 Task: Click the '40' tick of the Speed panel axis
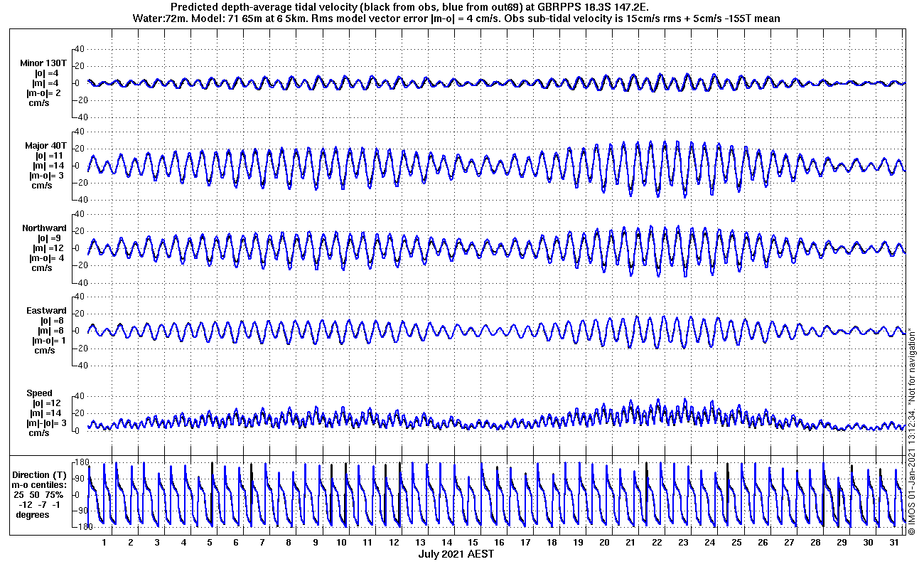[x=80, y=396]
